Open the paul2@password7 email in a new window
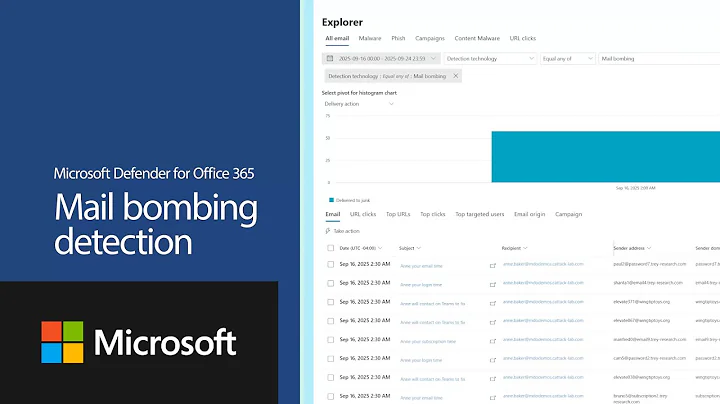 493,266
